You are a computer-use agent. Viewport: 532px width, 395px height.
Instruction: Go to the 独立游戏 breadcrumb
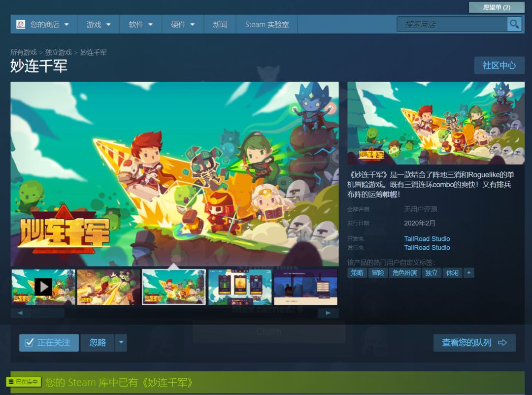pyautogui.click(x=58, y=52)
